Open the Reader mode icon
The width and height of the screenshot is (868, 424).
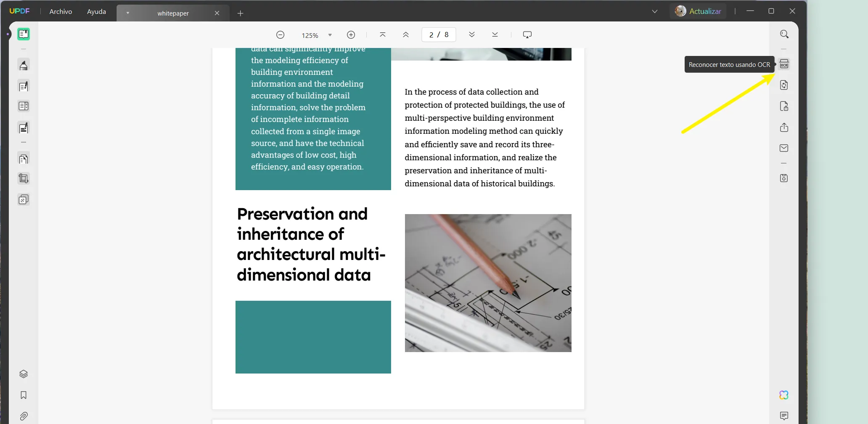(24, 34)
